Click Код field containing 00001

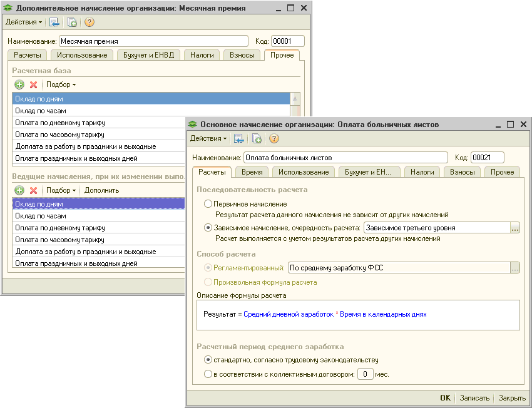288,41
